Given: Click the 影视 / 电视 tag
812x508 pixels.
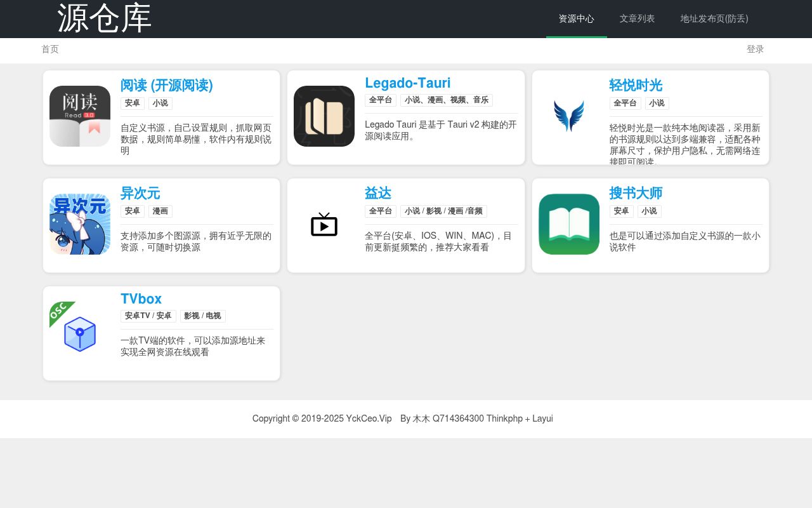Looking at the screenshot, I should coord(203,316).
